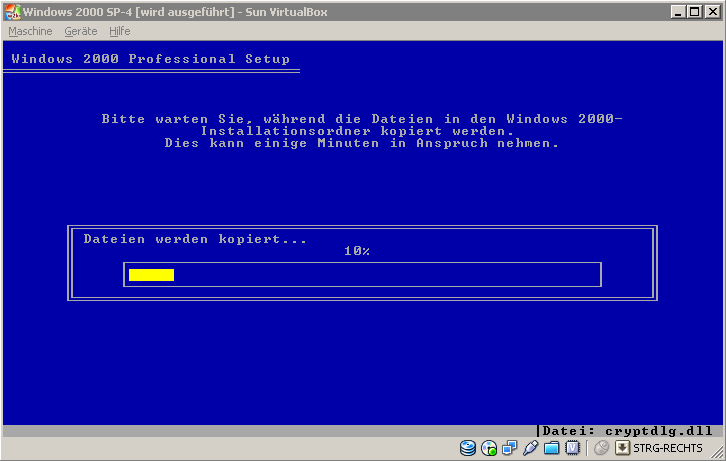Image resolution: width=726 pixels, height=461 pixels.
Task: Open the network adapter status icon
Action: (510, 448)
